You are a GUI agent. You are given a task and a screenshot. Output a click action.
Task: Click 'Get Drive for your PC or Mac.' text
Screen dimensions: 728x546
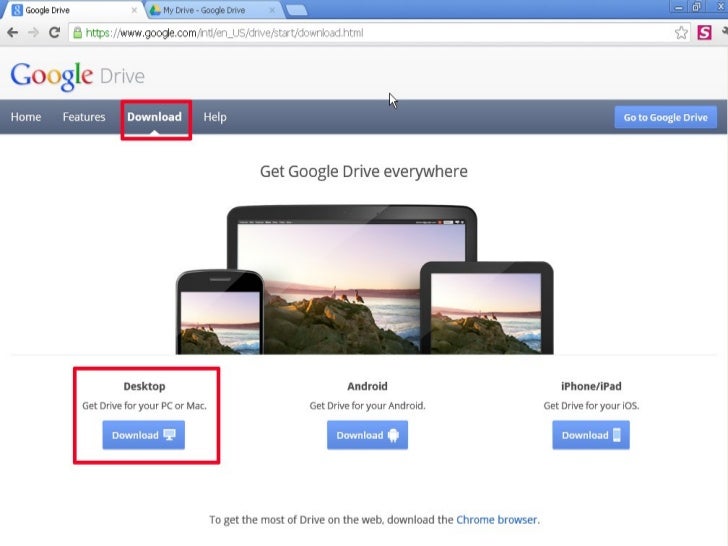144,406
